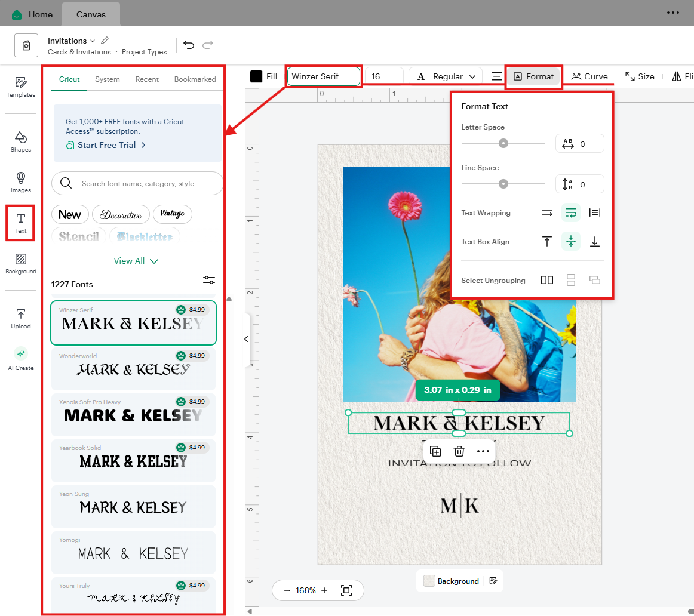
Task: Align text box to bottom
Action: 594,242
